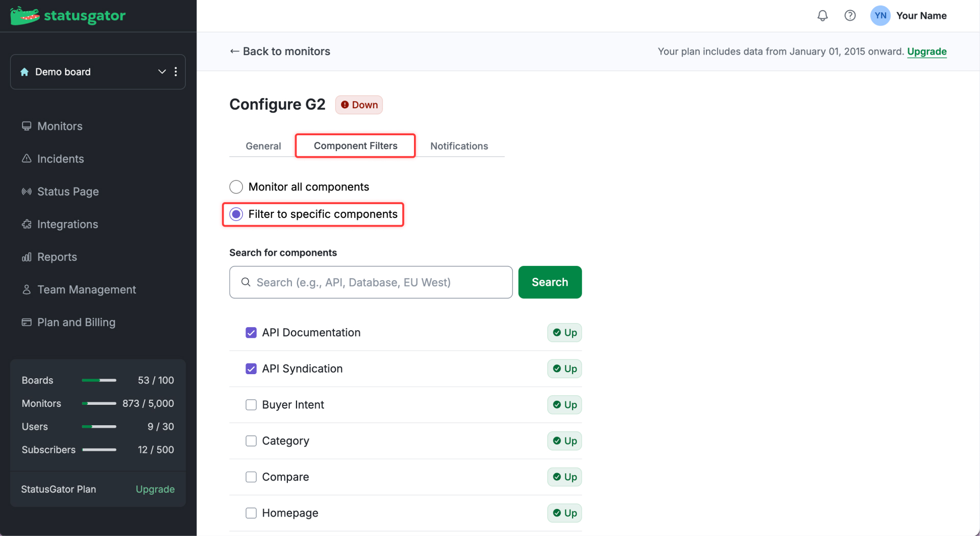This screenshot has height=536, width=980.
Task: Click the StatusGator alligator logo
Action: [24, 16]
